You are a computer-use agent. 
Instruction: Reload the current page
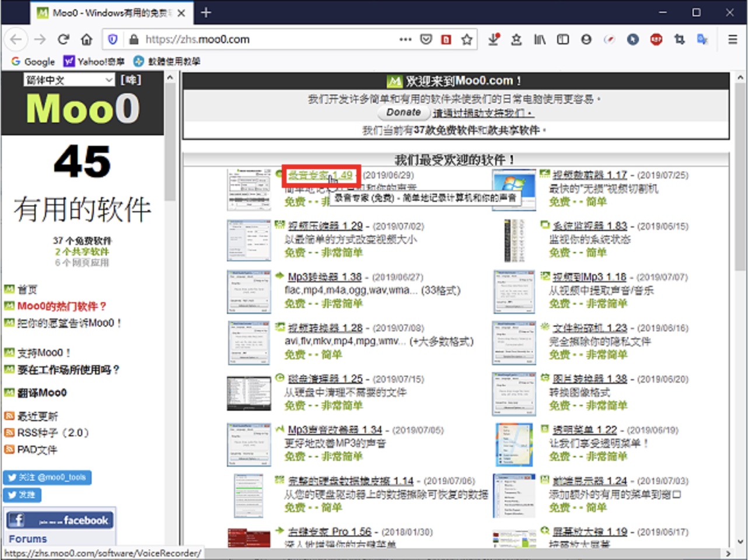click(63, 39)
